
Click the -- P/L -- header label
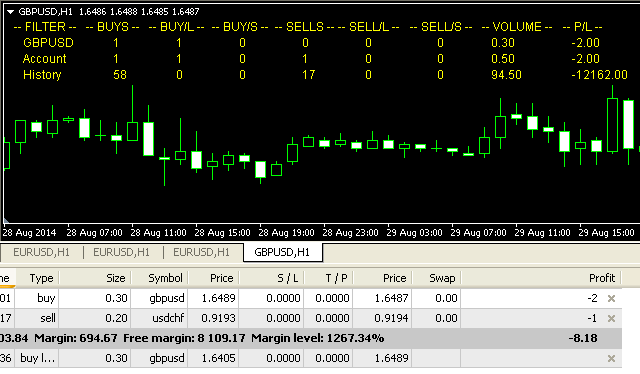click(582, 27)
